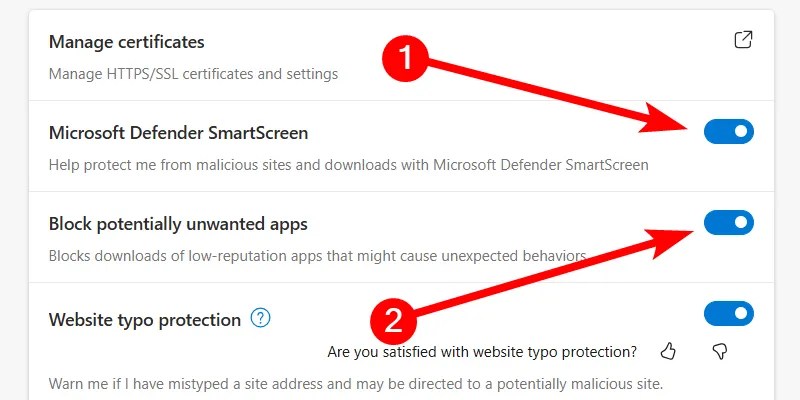This screenshot has height=400, width=800.
Task: Give thumbs down for typo protection
Action: 719,351
